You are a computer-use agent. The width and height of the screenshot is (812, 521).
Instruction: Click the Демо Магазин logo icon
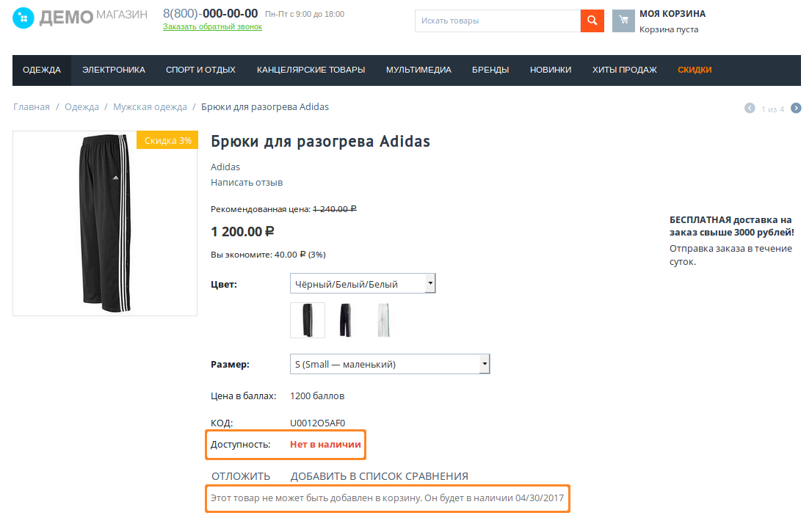pyautogui.click(x=23, y=17)
